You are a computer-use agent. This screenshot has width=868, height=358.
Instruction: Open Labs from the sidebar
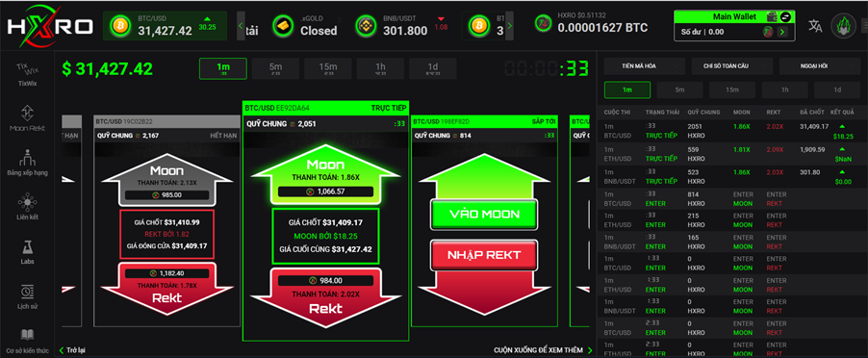tap(27, 252)
